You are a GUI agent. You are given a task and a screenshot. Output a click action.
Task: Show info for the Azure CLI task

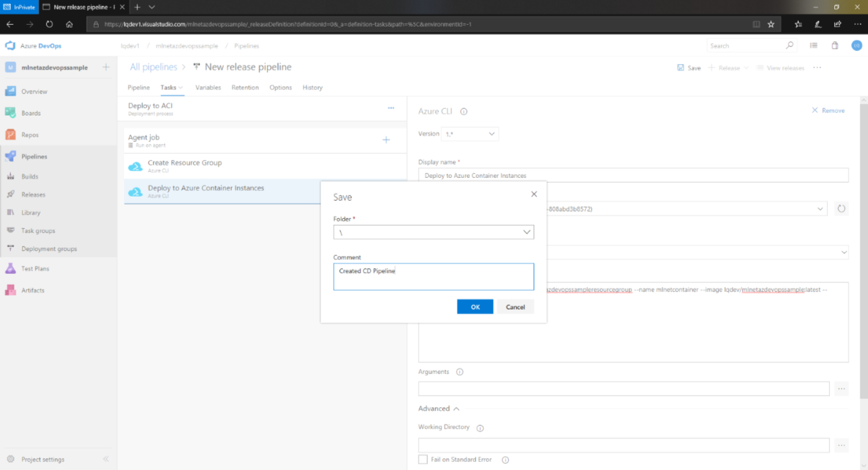[x=463, y=112]
